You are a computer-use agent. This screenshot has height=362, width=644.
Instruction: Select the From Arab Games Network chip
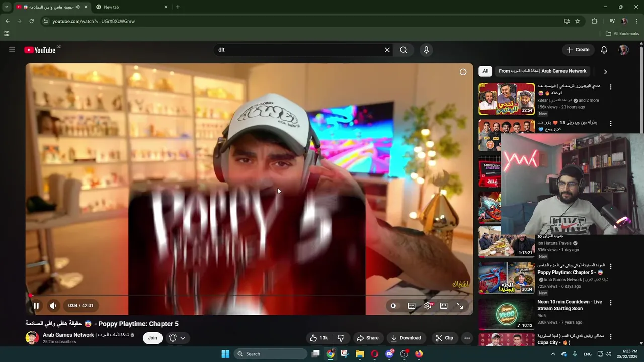coord(542,71)
